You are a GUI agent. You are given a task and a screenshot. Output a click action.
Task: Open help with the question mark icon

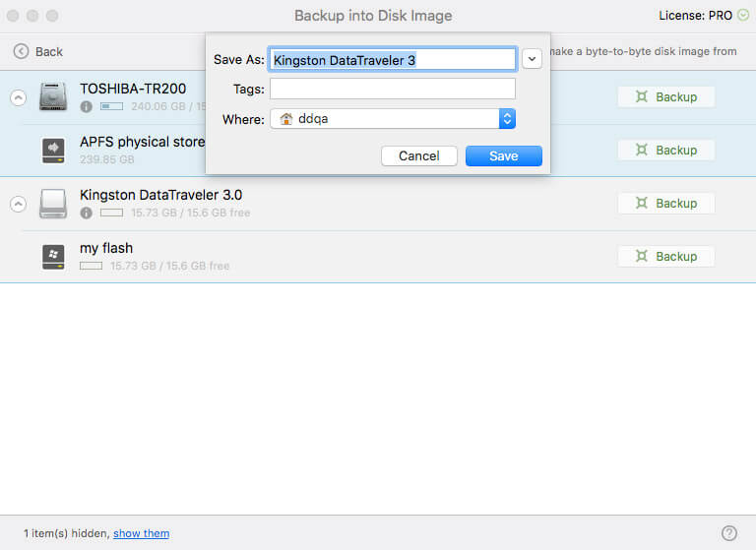(x=729, y=532)
